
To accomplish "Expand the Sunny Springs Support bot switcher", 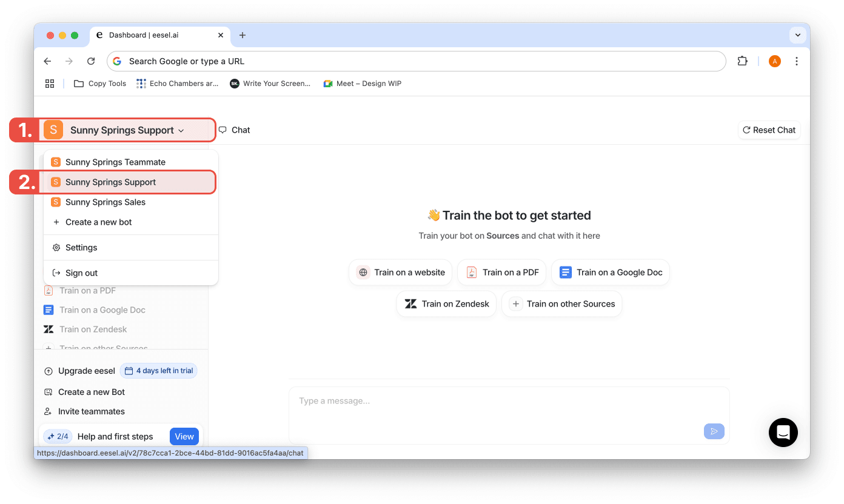I will pyautogui.click(x=127, y=130).
